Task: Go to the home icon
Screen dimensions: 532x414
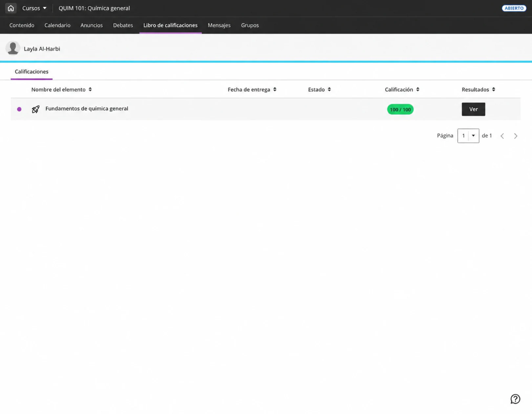Action: [11, 8]
